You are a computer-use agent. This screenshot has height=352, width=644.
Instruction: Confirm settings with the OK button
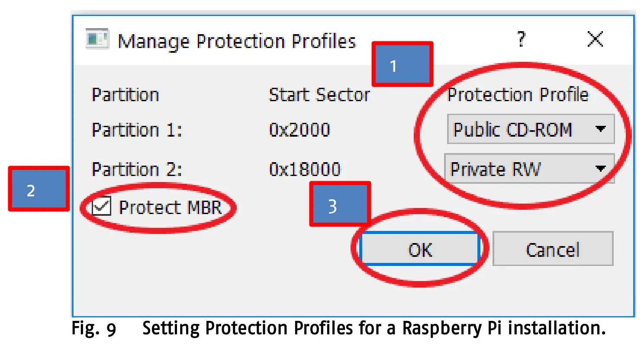pos(419,249)
